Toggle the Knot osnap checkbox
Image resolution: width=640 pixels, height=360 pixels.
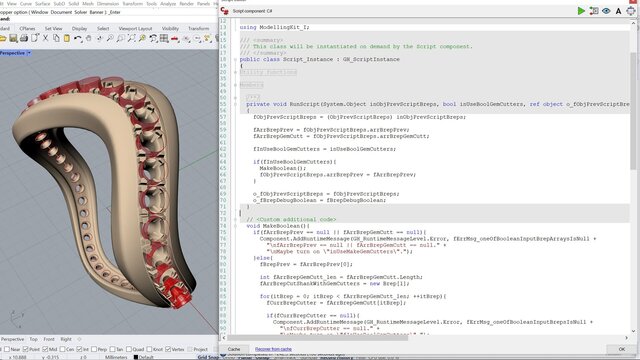tap(149, 349)
